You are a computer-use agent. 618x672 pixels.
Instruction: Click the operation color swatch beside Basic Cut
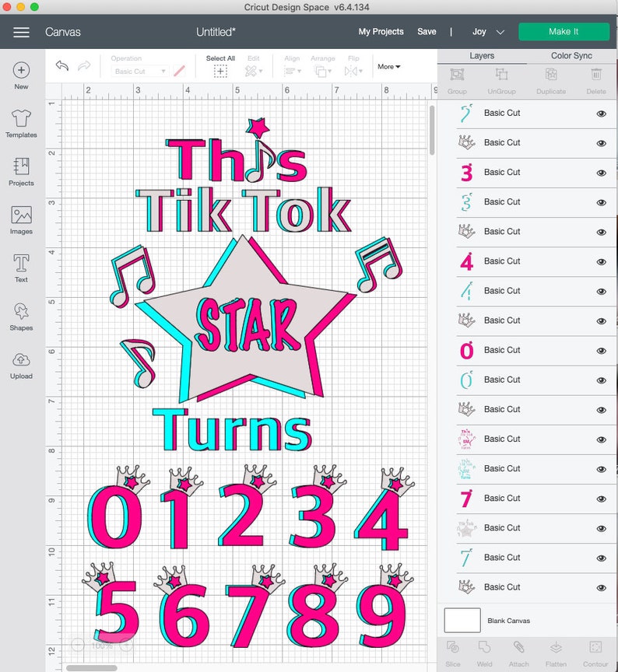[179, 71]
